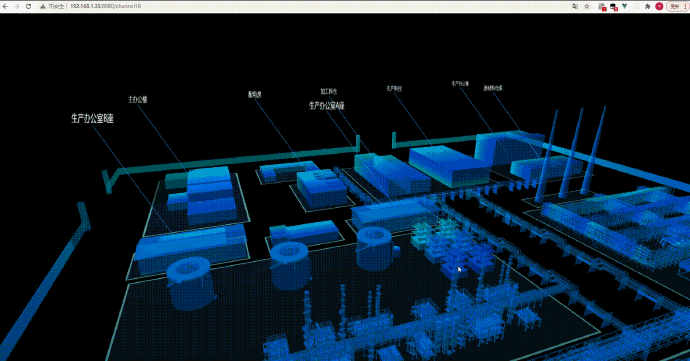Reload the page with the refresh icon
Screen dimensions: 690x361
click(29, 7)
